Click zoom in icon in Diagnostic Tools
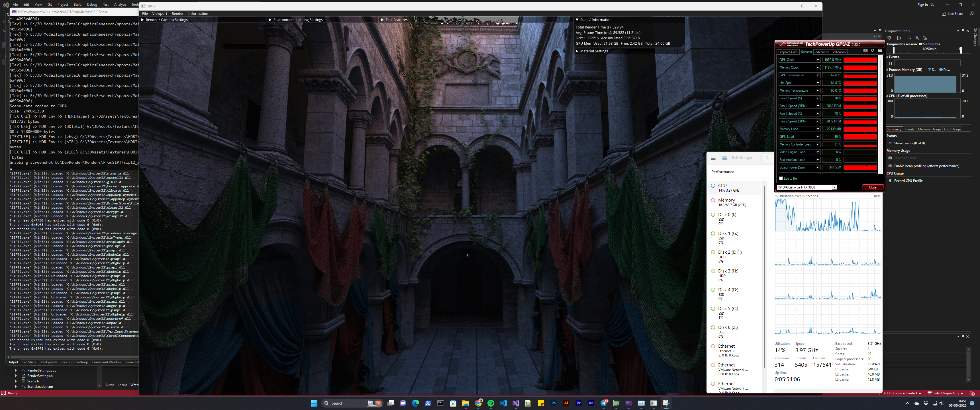The height and width of the screenshot is (410, 980). tap(909, 38)
